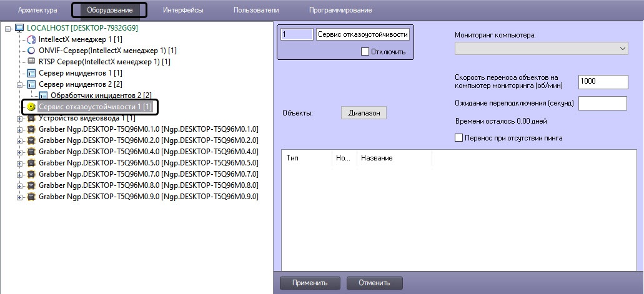Screen dimensions: 644x294
Task: Click the Диапазон button
Action: [364, 113]
